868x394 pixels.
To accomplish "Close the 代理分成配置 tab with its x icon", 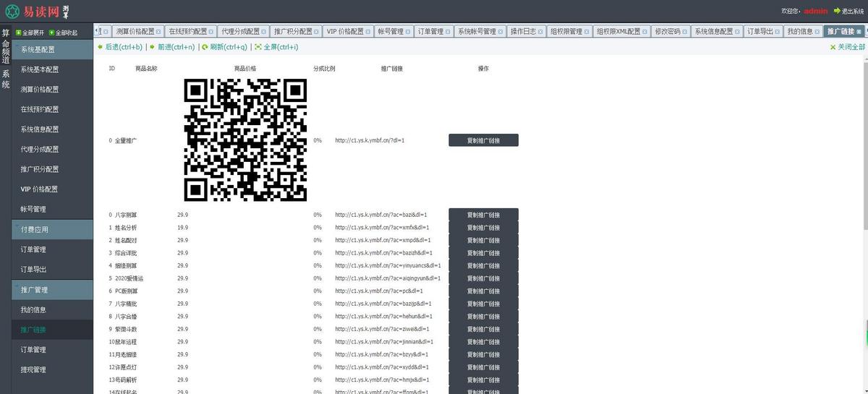I will click(265, 32).
